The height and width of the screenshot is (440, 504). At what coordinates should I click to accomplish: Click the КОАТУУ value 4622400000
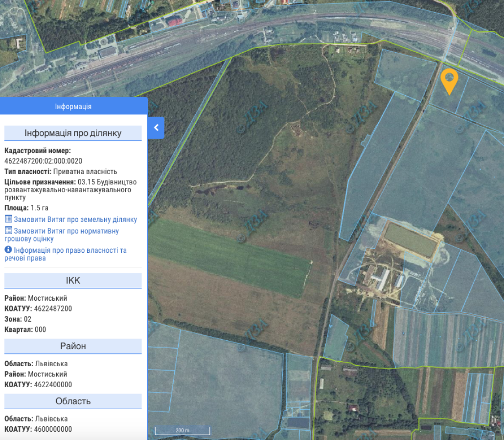pos(53,385)
